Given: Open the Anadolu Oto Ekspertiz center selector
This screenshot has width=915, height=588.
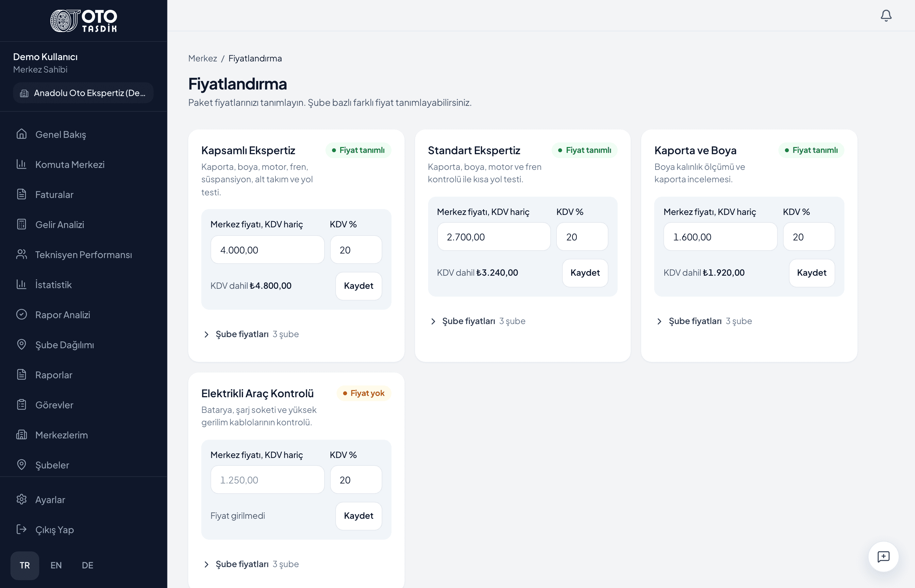Looking at the screenshot, I should pos(83,93).
